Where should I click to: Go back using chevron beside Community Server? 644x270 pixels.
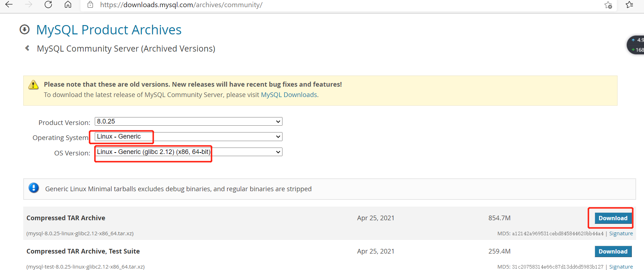click(27, 48)
